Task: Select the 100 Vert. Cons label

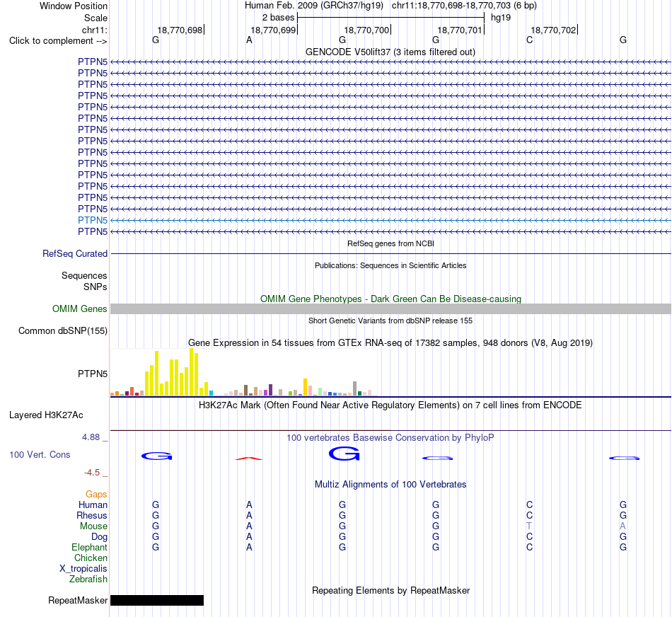Action: pos(40,454)
